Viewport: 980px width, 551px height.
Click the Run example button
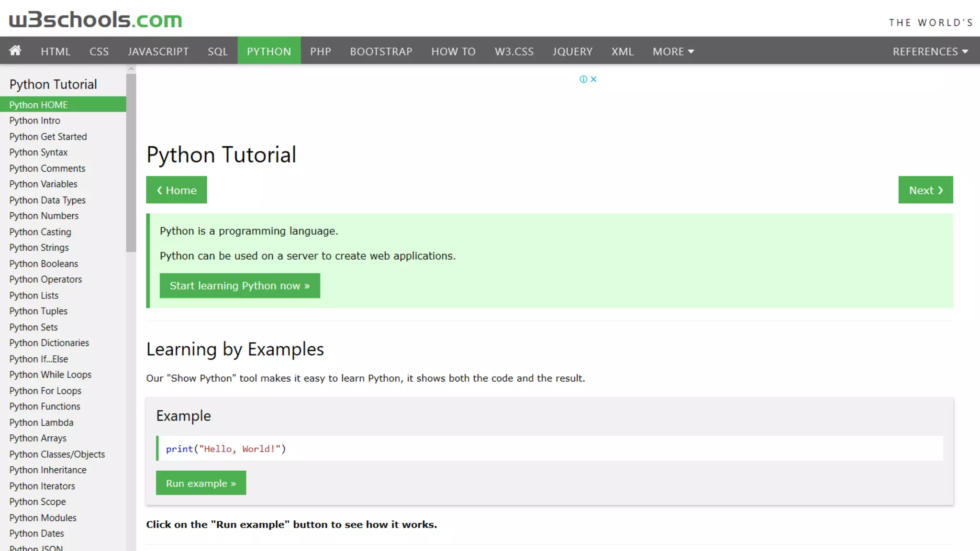pyautogui.click(x=201, y=483)
